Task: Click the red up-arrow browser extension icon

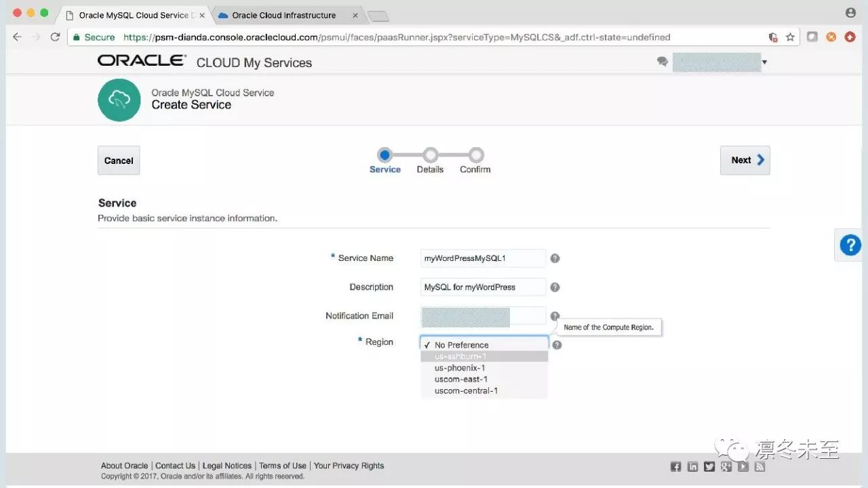Action: (850, 37)
